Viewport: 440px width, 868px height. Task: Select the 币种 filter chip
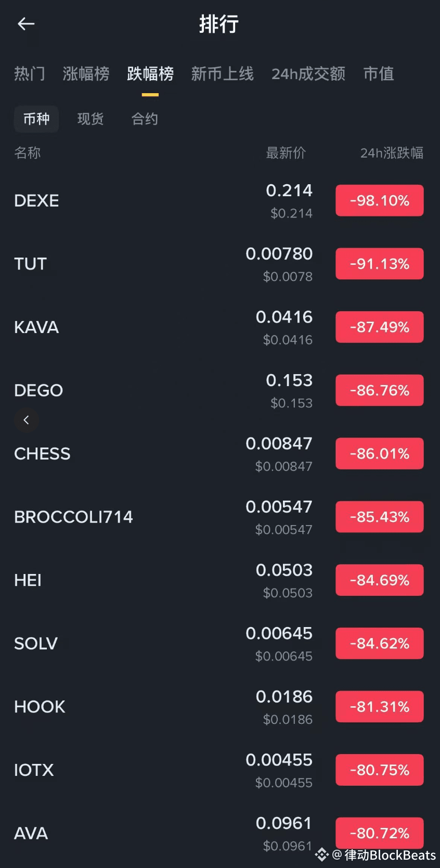click(x=36, y=119)
